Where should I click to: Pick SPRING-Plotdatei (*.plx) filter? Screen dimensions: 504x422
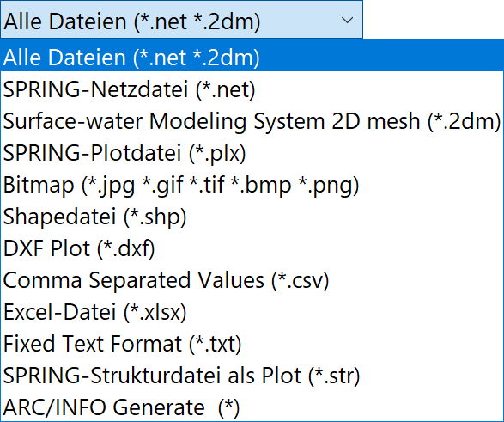[252, 152]
